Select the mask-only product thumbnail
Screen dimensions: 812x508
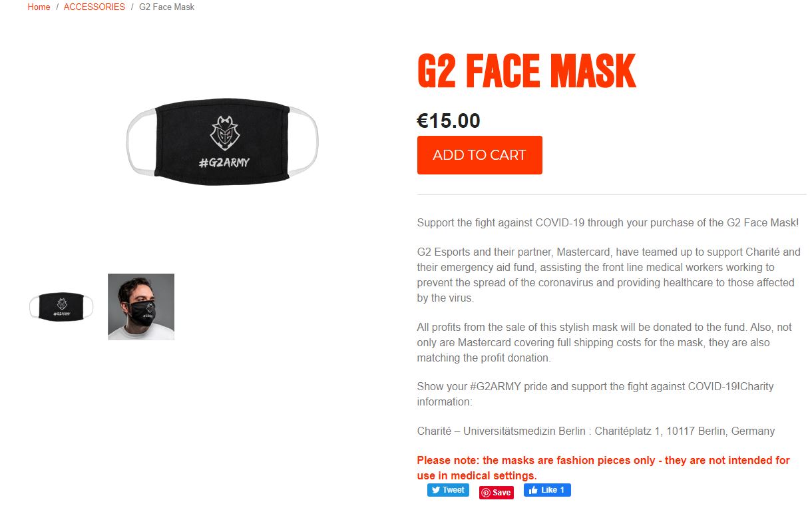pos(61,306)
